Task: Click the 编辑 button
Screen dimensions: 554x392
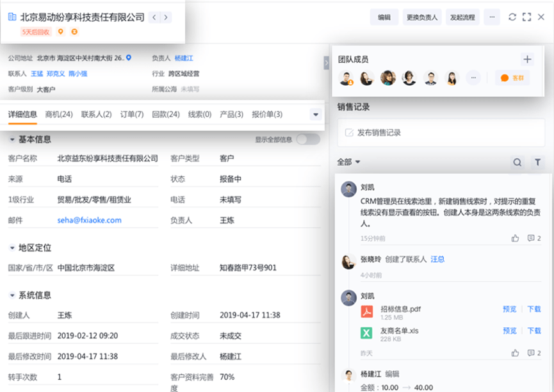Action: coord(384,17)
